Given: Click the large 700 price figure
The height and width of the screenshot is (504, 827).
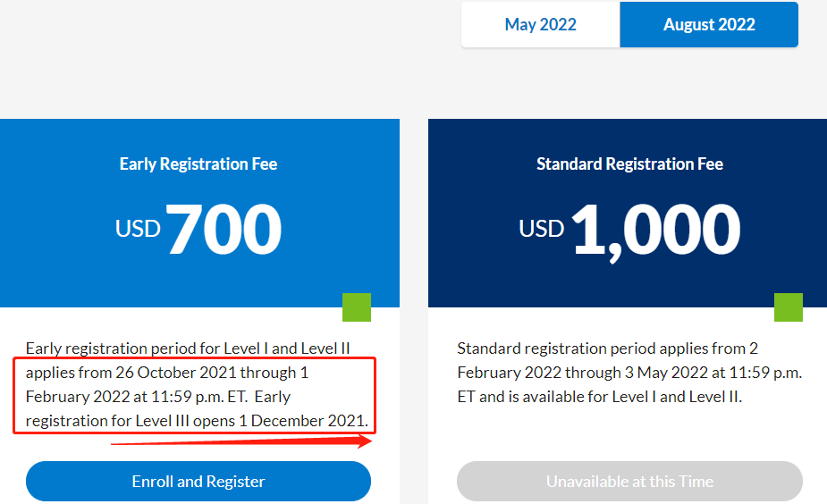Looking at the screenshot, I should [224, 229].
